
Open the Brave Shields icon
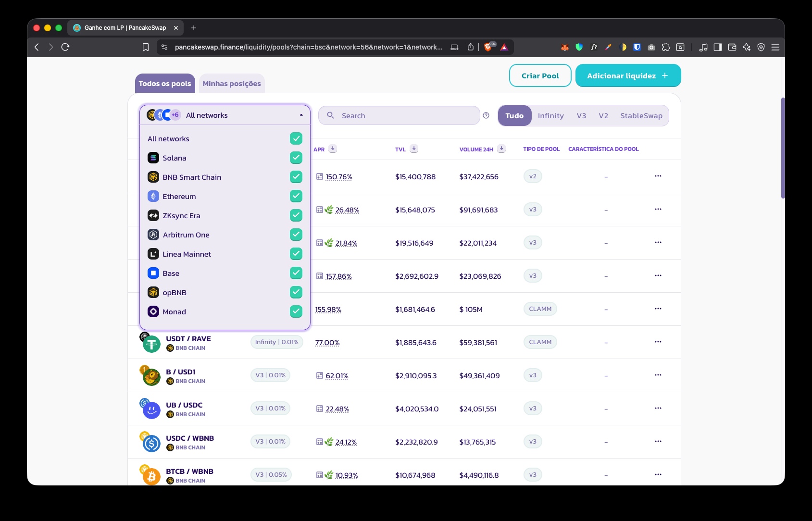tap(489, 47)
